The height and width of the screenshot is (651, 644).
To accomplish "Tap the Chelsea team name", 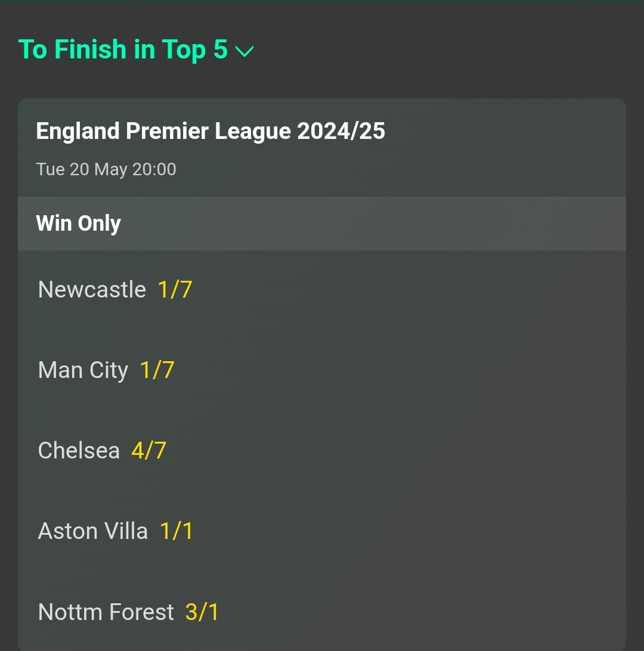I will tap(79, 451).
